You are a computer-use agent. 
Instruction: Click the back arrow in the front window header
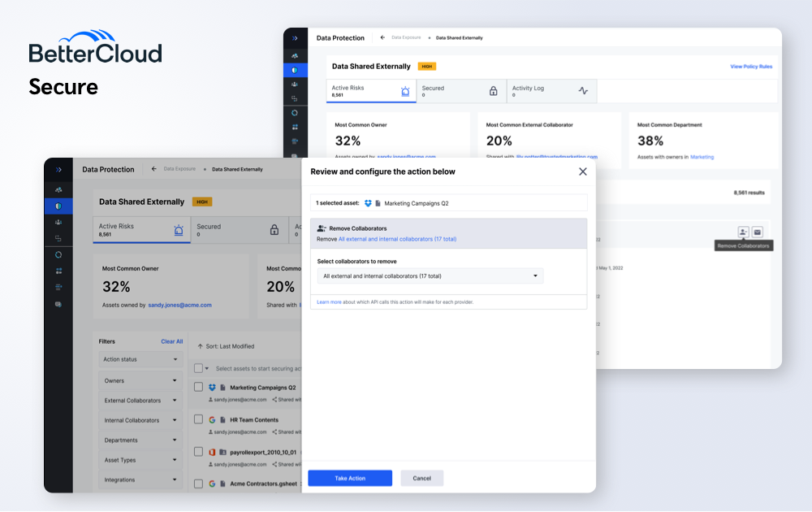(x=153, y=169)
